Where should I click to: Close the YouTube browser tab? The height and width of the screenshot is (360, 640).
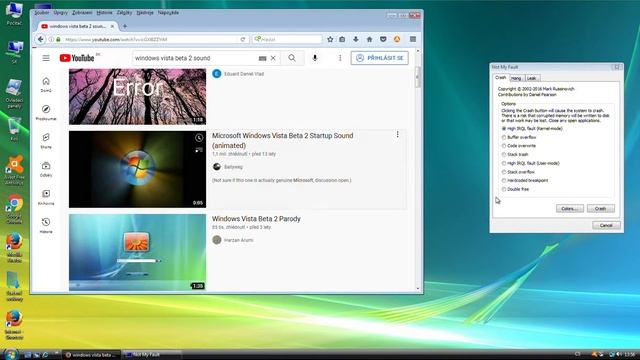[x=112, y=26]
